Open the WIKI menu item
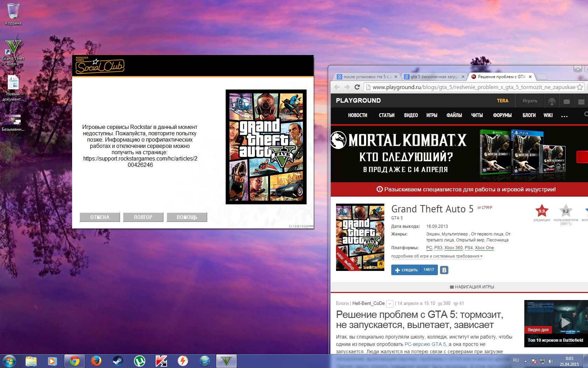The image size is (588, 368). pyautogui.click(x=548, y=115)
